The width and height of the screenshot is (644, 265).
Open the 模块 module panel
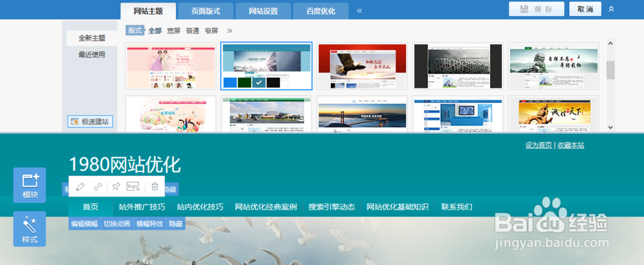tap(30, 185)
